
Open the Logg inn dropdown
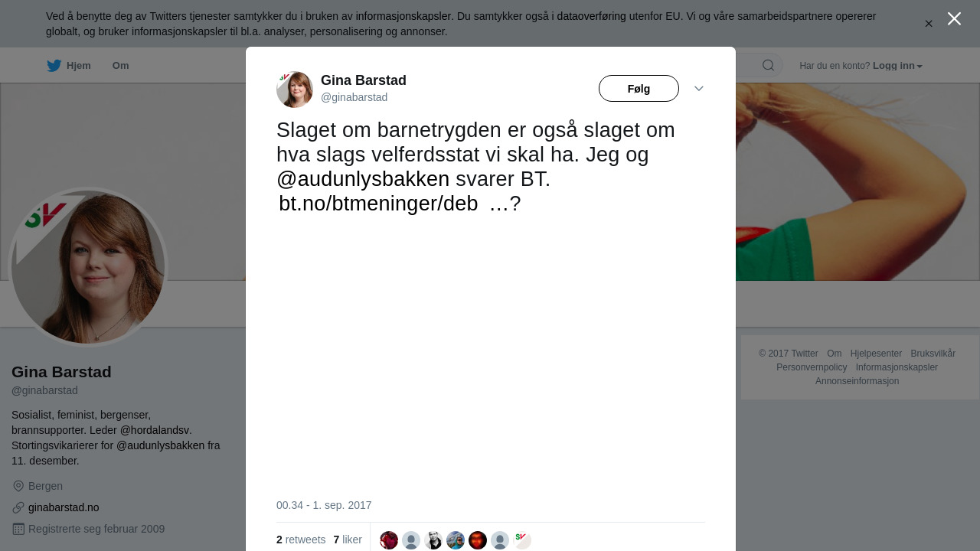click(x=897, y=66)
